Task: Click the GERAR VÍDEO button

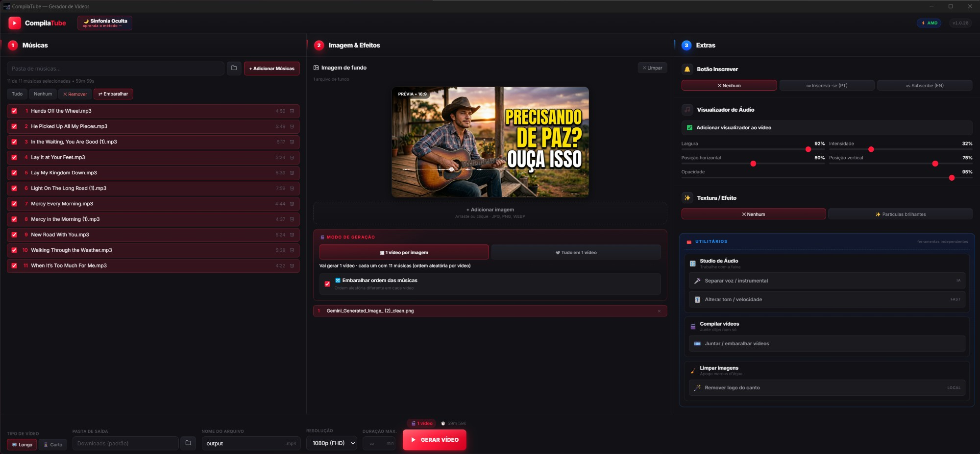Action: tap(434, 440)
